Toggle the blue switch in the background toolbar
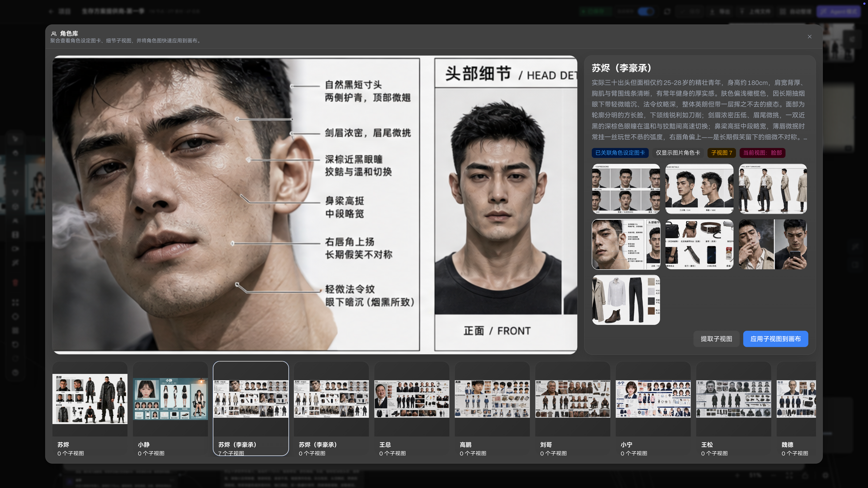Image resolution: width=868 pixels, height=488 pixels. 646,12
